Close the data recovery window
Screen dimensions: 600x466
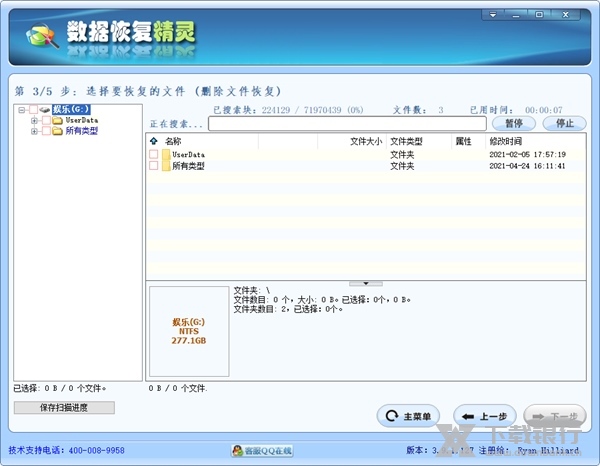point(566,15)
